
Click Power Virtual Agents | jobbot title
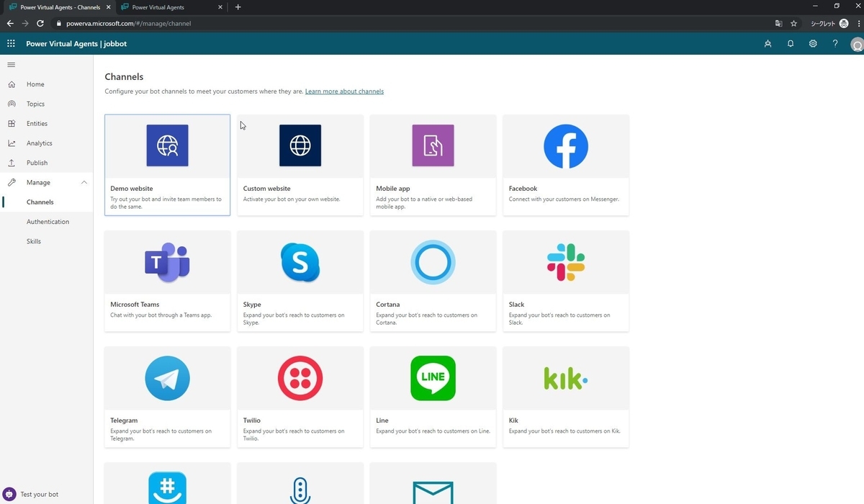(76, 43)
